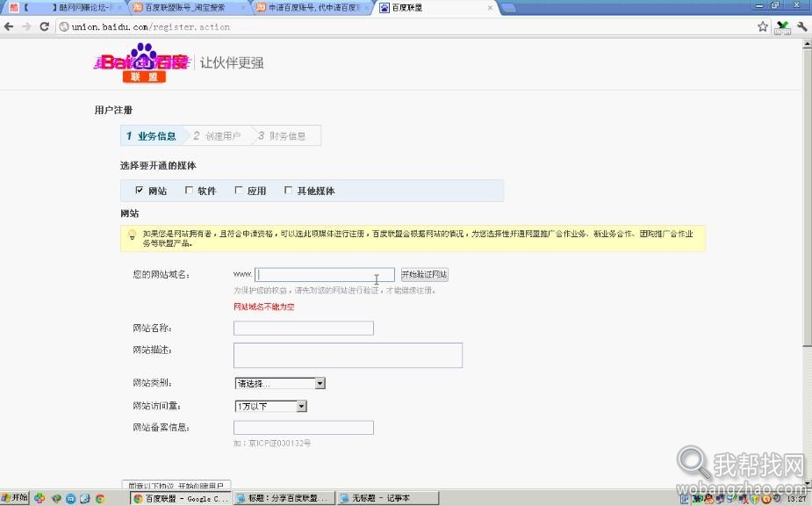Click the 让伙伴更强 slogan text
812x506 pixels.
pos(232,62)
